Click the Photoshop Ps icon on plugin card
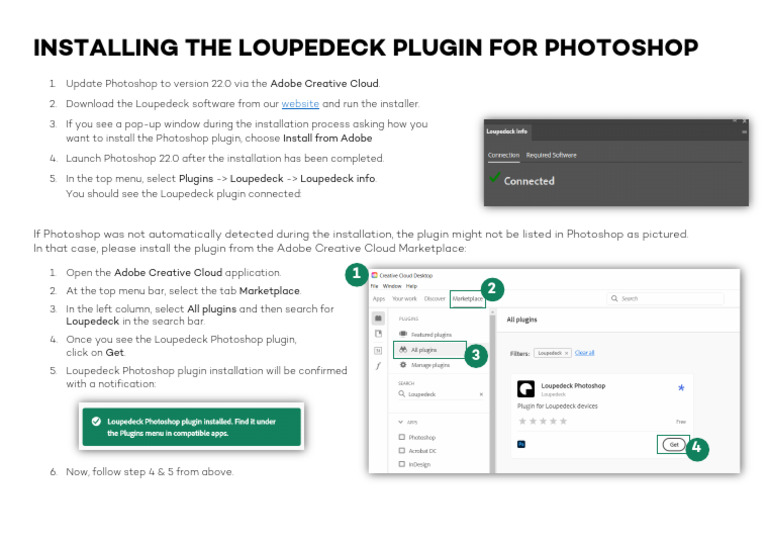Viewport: 768px width, 543px height. tap(521, 444)
